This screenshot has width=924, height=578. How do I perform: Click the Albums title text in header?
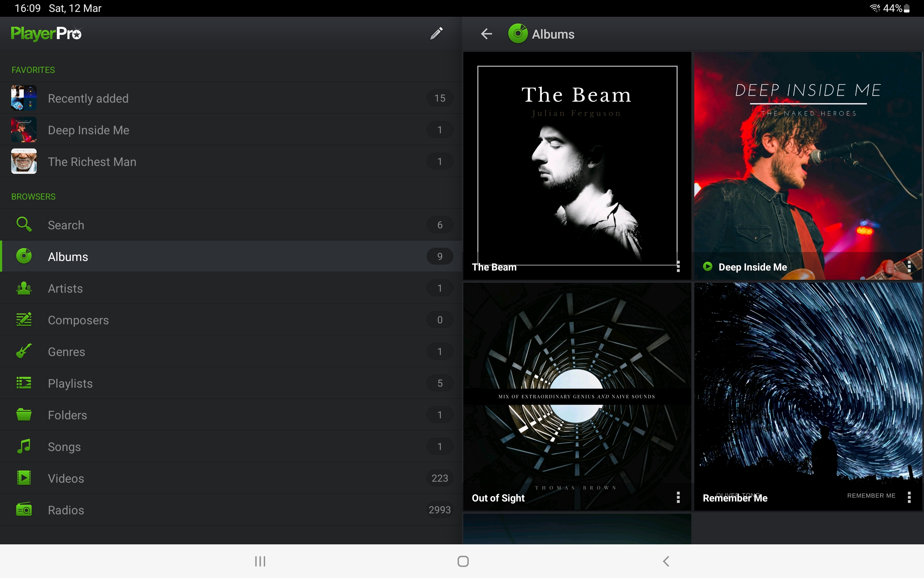coord(553,34)
